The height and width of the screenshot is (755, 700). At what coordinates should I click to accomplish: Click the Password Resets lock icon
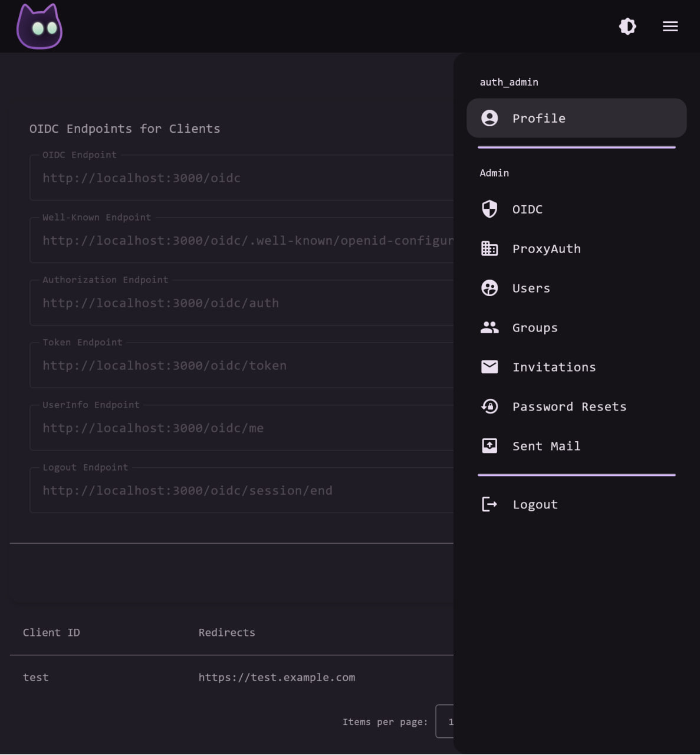[x=489, y=406]
